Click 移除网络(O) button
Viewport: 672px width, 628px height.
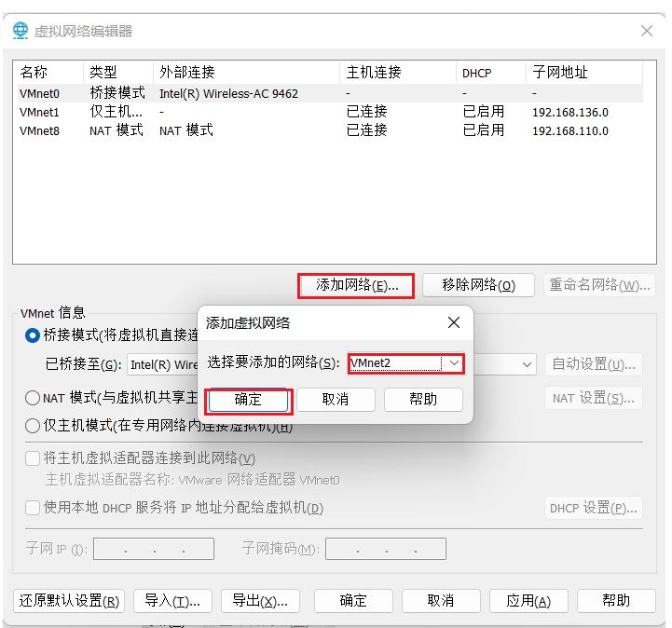[x=478, y=285]
